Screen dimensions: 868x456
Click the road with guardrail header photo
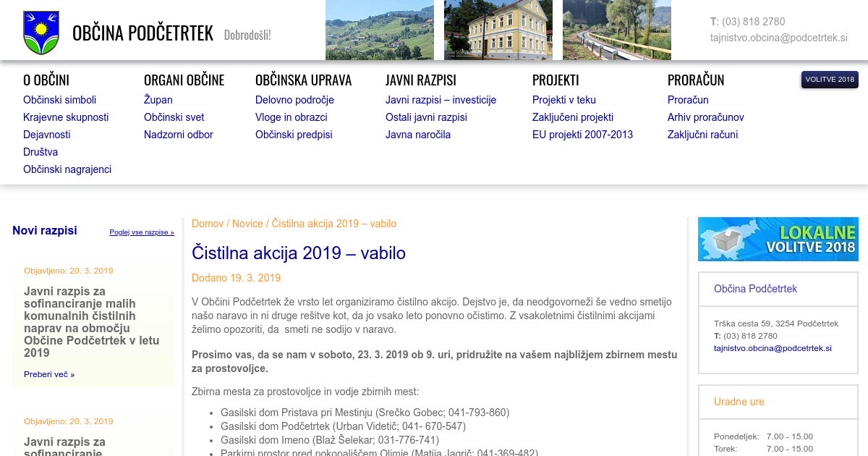coord(616,30)
